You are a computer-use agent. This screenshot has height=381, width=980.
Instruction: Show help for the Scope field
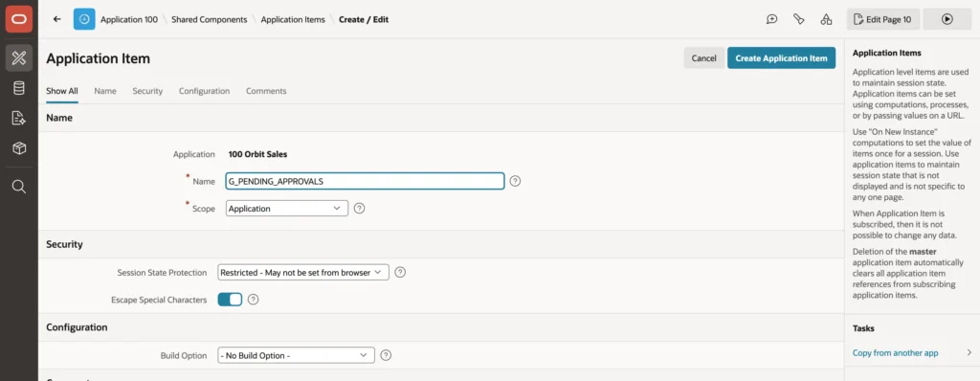(x=360, y=209)
